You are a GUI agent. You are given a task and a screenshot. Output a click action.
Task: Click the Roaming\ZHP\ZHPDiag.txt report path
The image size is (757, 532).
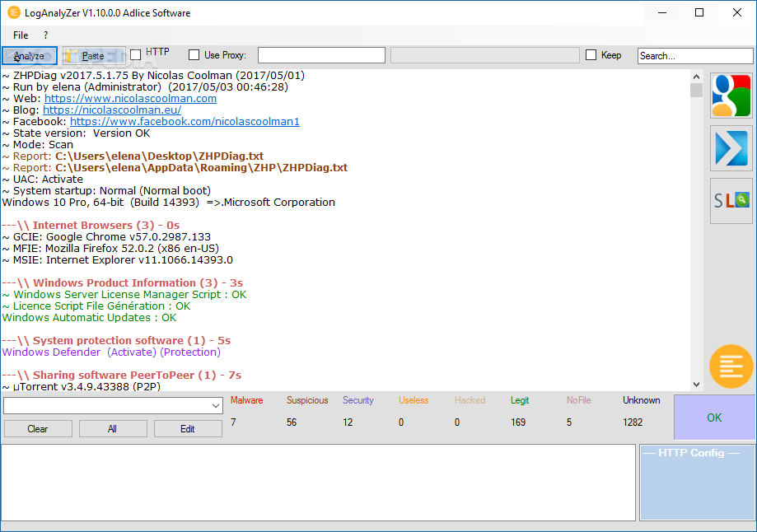tap(201, 168)
